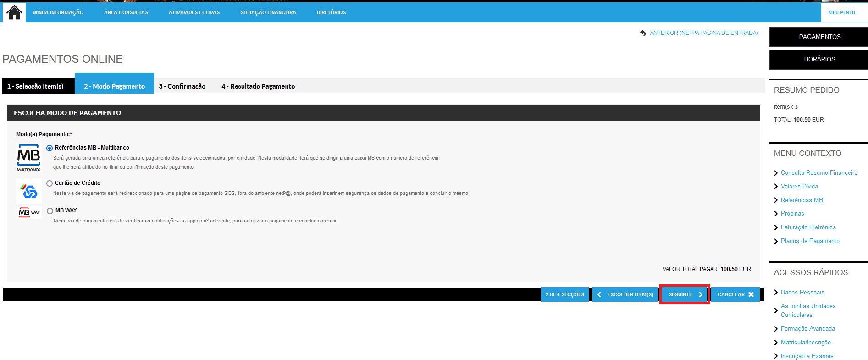Open Planos de Pagamento link

coord(810,241)
